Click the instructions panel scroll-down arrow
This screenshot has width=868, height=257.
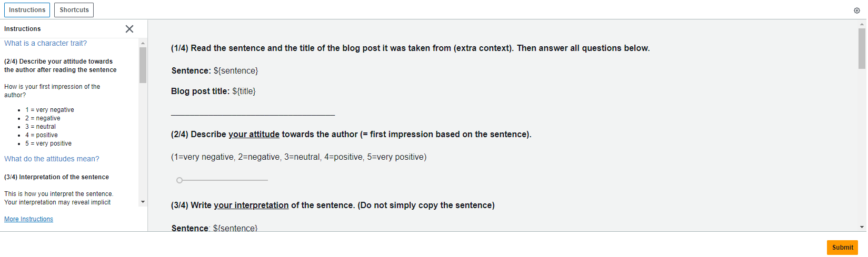coord(143,202)
